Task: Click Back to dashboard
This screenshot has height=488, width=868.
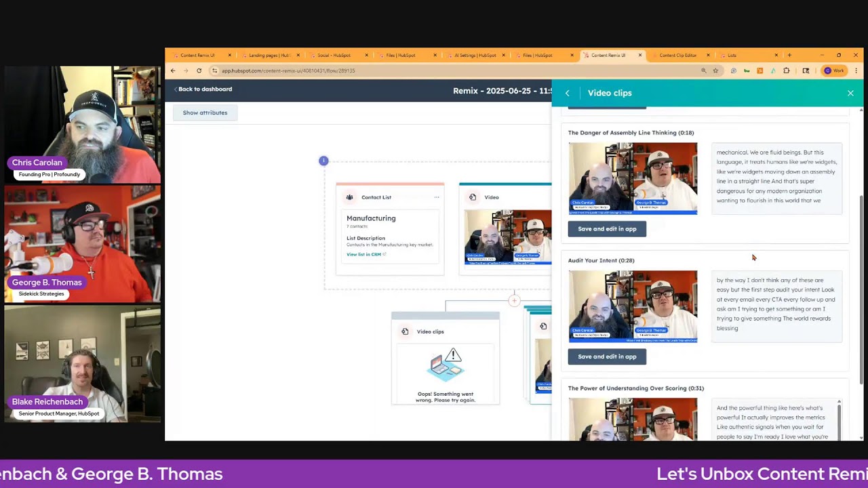Action: [203, 89]
